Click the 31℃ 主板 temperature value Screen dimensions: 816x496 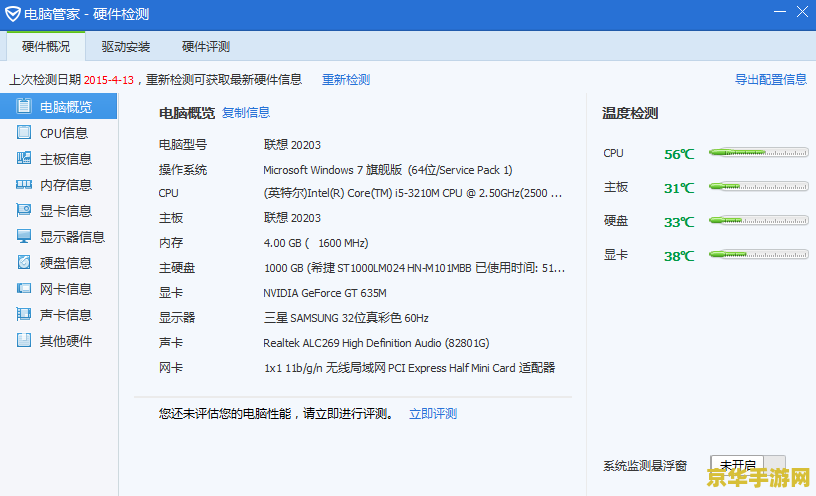[x=679, y=188]
